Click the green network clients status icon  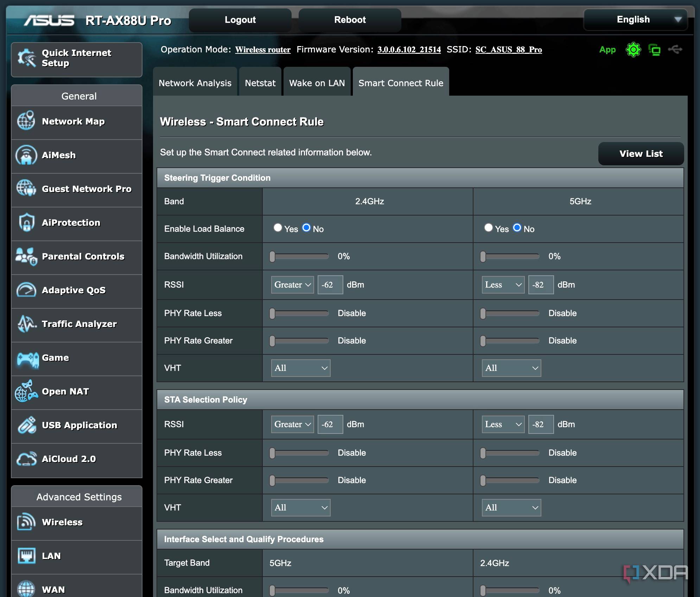654,50
